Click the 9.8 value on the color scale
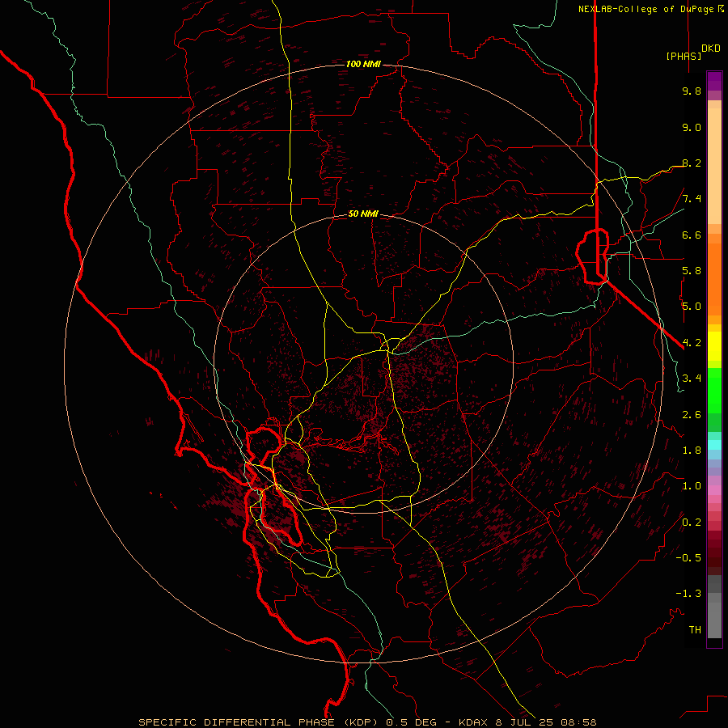 (692, 91)
